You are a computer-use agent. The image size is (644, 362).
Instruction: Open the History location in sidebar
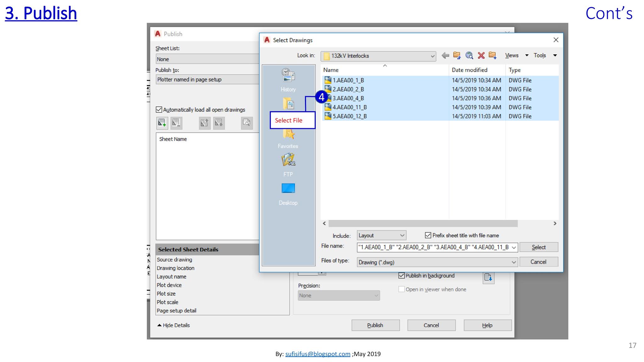(288, 80)
